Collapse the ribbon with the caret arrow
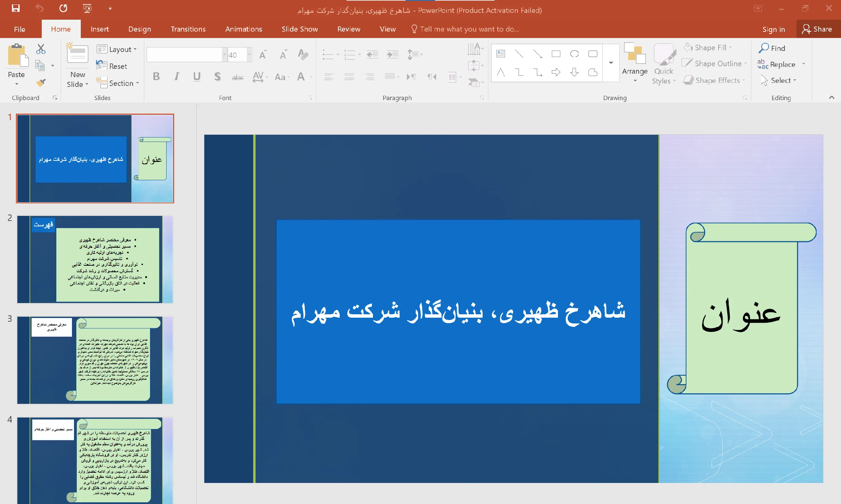This screenshot has height=504, width=841. click(831, 97)
